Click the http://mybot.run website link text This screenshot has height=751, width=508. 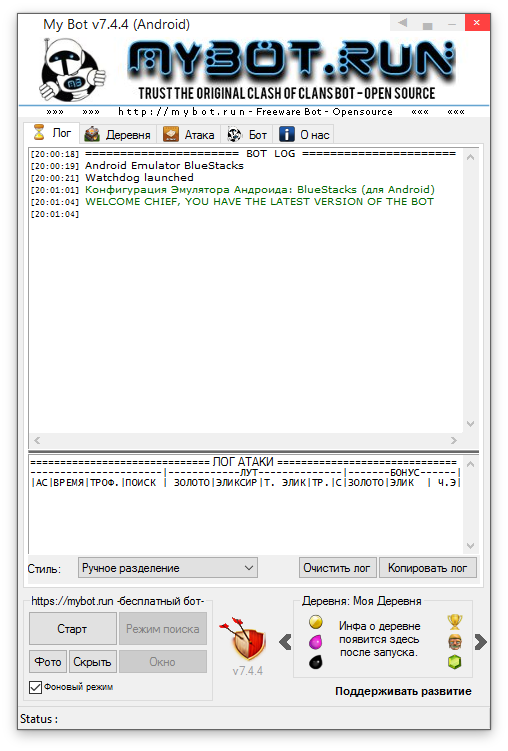[x=181, y=112]
